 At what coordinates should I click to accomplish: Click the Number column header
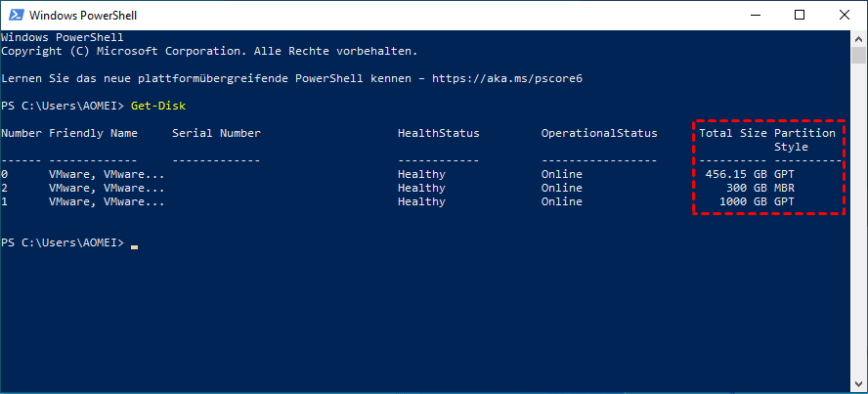click(22, 133)
